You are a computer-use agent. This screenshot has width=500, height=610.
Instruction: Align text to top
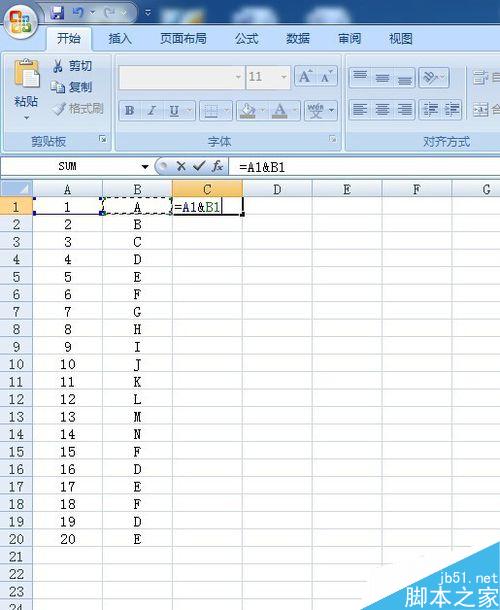click(360, 77)
